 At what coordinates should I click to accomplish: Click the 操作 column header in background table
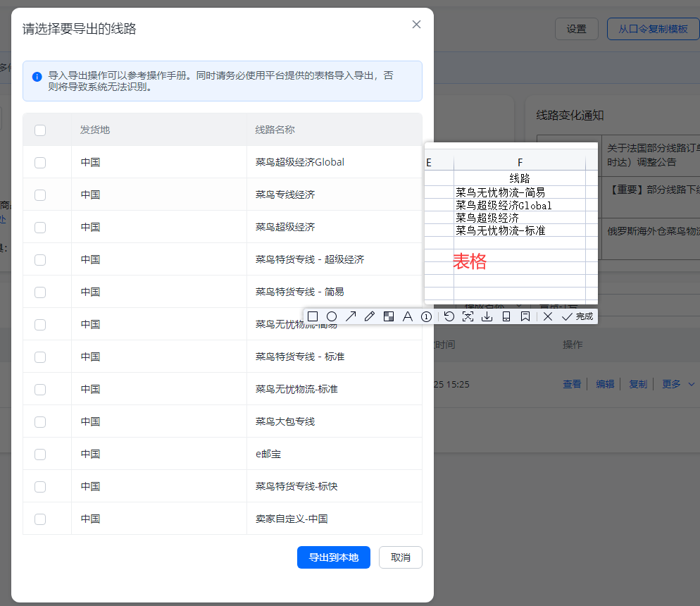(573, 345)
